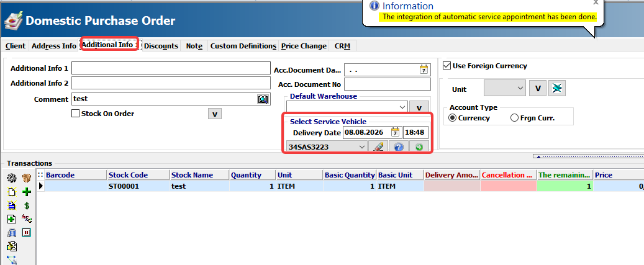
Task: Click the blue connected nodes icon
Action: [x=12, y=259]
